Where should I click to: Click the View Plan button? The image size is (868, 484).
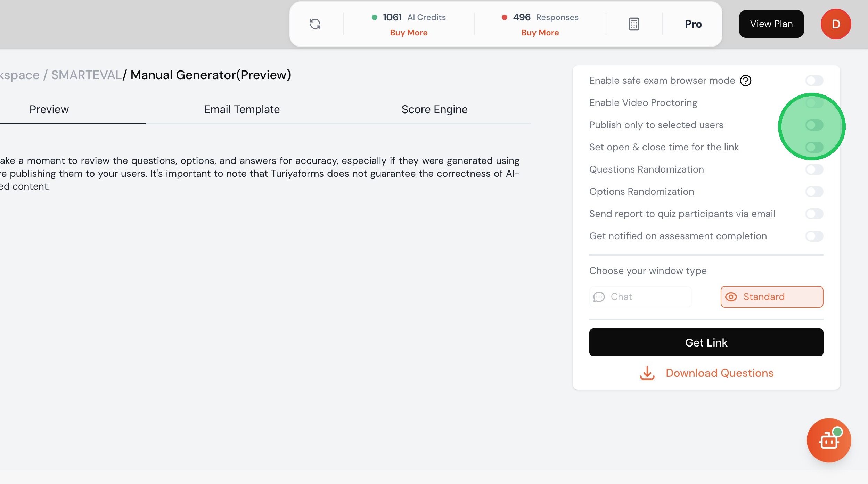pos(771,24)
